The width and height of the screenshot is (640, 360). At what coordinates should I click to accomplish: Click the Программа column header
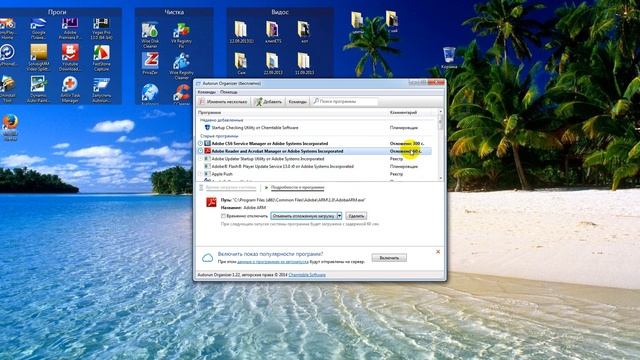292,112
